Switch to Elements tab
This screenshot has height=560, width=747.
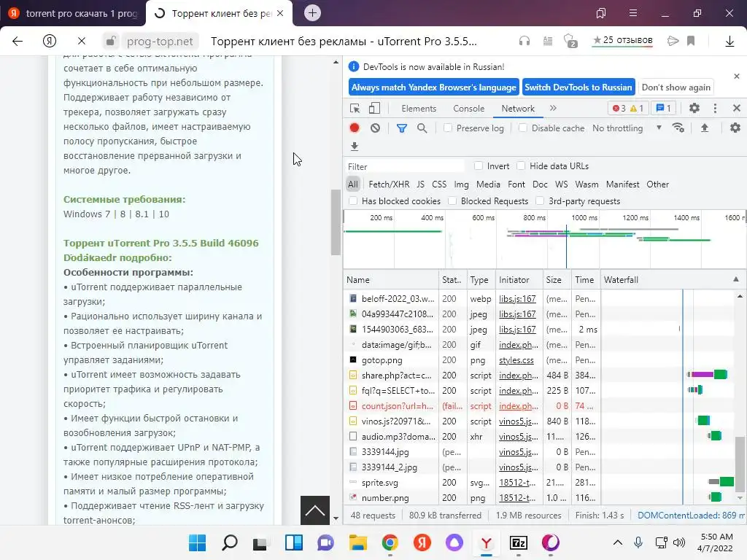click(419, 109)
